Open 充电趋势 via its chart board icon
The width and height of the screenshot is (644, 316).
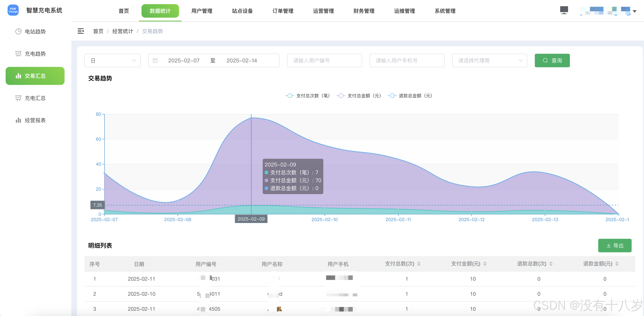pyautogui.click(x=18, y=54)
